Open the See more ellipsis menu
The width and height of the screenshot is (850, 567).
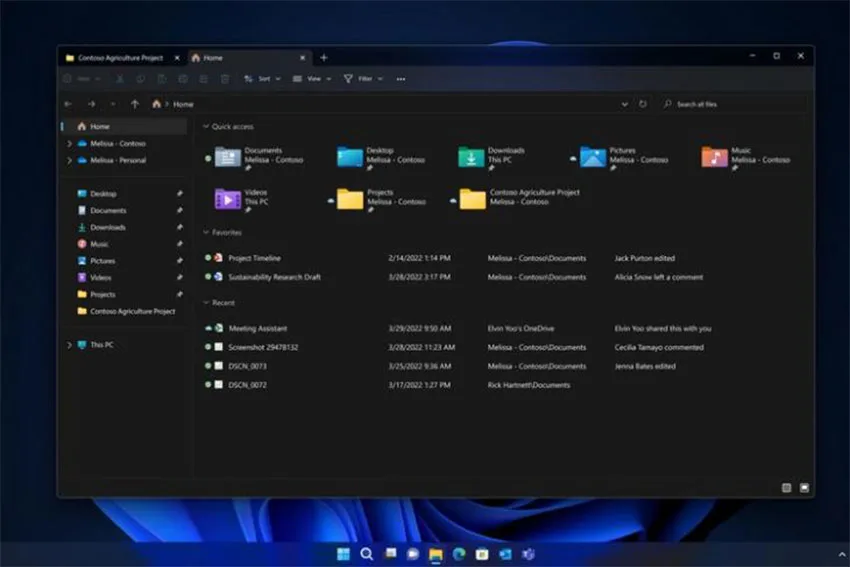pyautogui.click(x=401, y=79)
